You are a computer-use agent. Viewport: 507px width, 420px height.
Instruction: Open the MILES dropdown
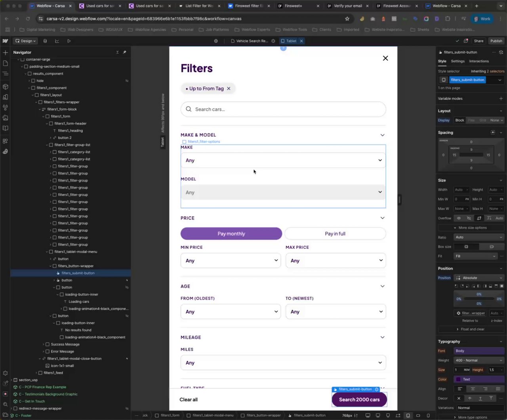click(x=283, y=363)
